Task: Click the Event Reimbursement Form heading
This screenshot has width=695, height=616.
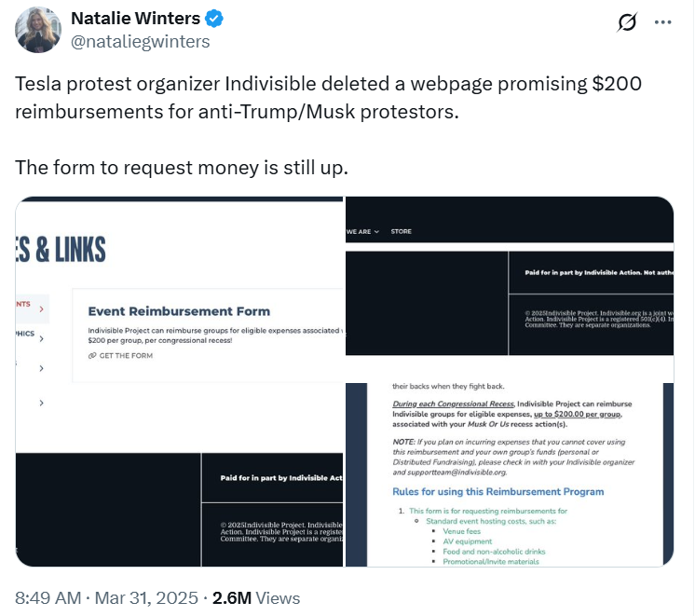Action: click(179, 311)
